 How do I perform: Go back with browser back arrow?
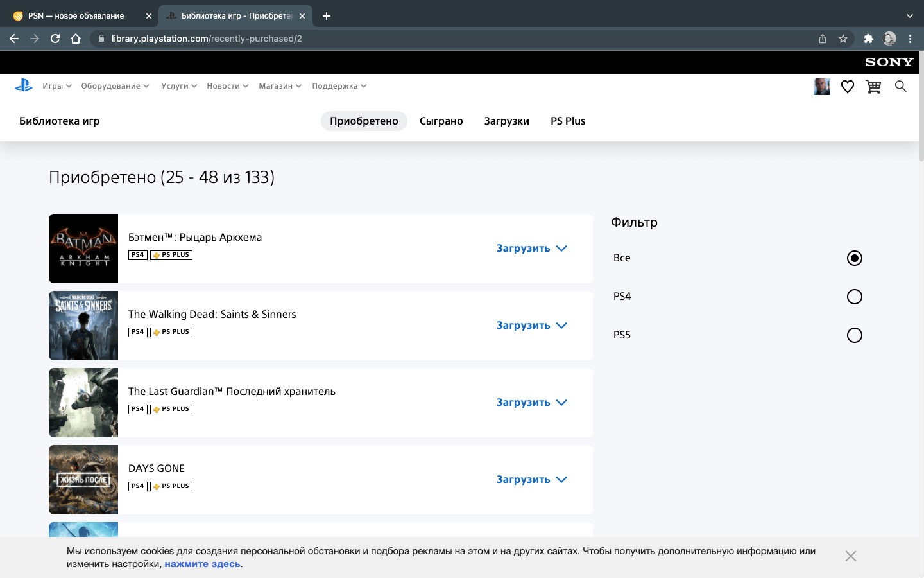pyautogui.click(x=14, y=39)
